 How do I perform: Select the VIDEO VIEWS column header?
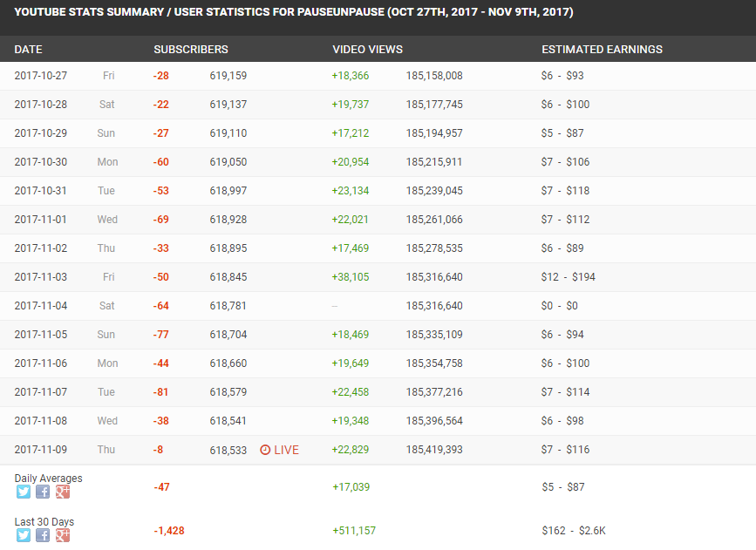tap(367, 49)
